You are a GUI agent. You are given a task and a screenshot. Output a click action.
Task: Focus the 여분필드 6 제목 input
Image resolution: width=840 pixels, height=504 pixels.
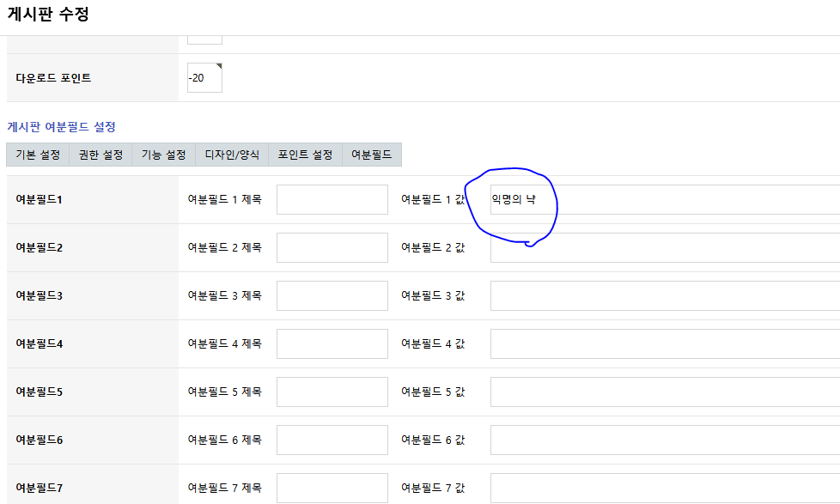[332, 440]
